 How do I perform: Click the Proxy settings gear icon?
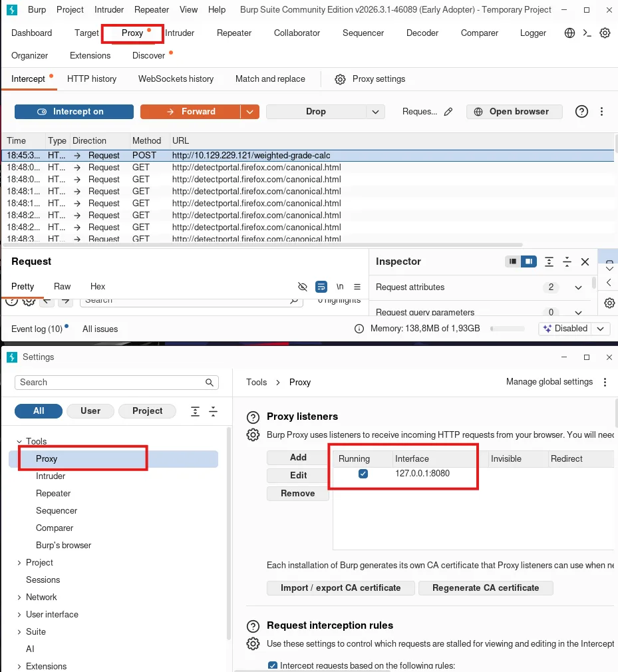point(340,79)
